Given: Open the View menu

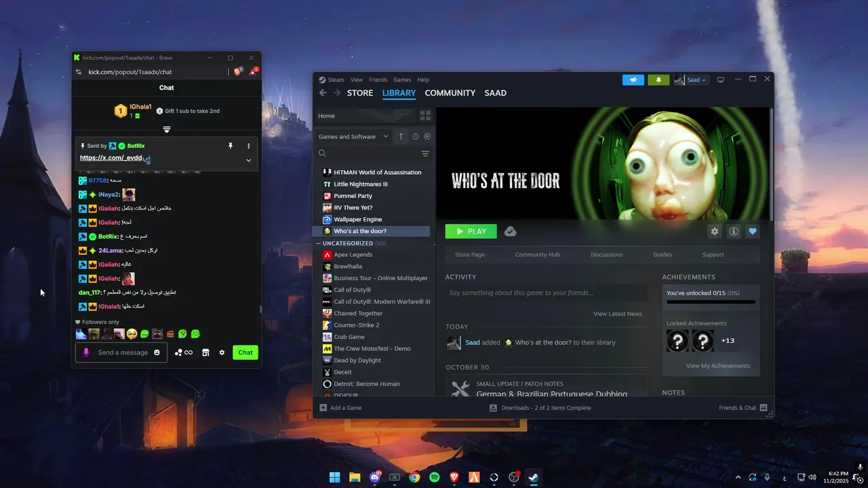Looking at the screenshot, I should (x=357, y=80).
